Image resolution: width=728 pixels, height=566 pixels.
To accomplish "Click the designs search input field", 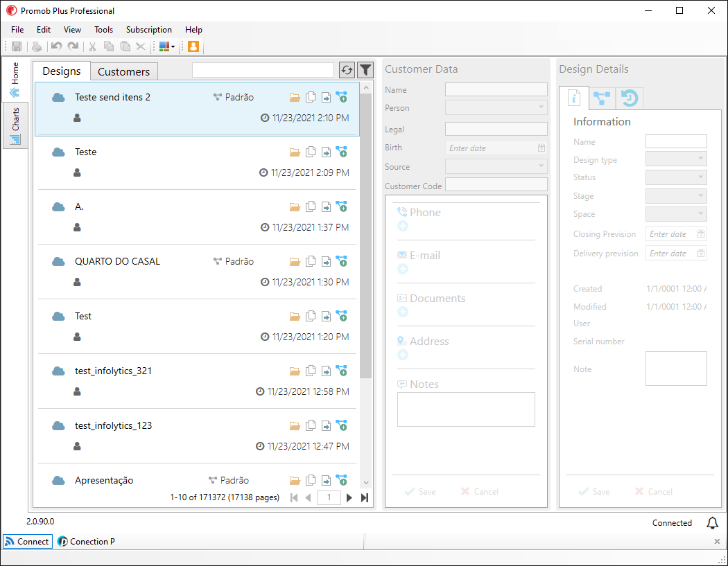I will pyautogui.click(x=263, y=70).
